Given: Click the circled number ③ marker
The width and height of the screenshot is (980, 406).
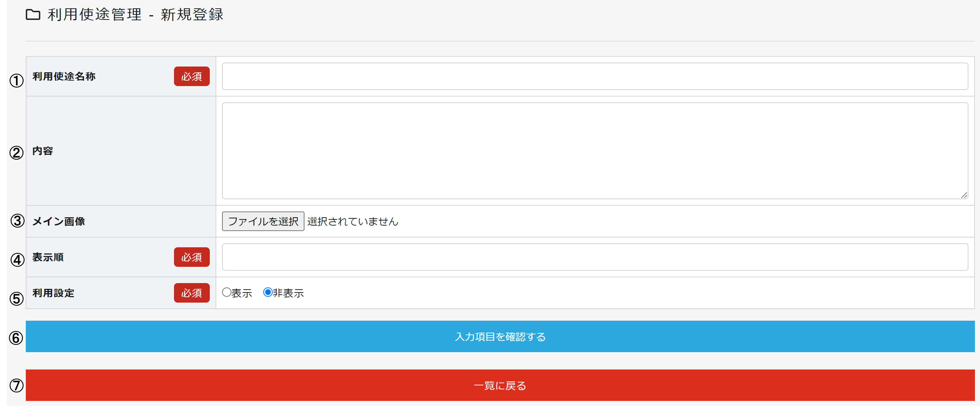Looking at the screenshot, I should click(17, 221).
